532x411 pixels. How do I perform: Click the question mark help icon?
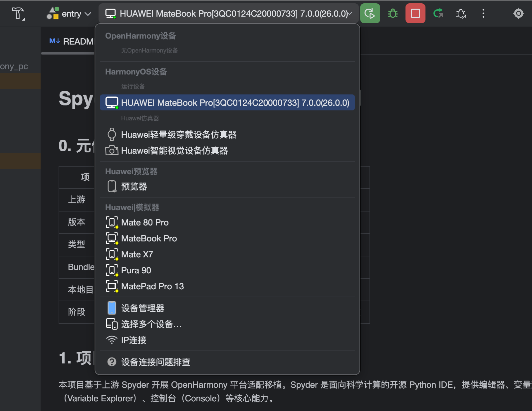click(x=112, y=362)
